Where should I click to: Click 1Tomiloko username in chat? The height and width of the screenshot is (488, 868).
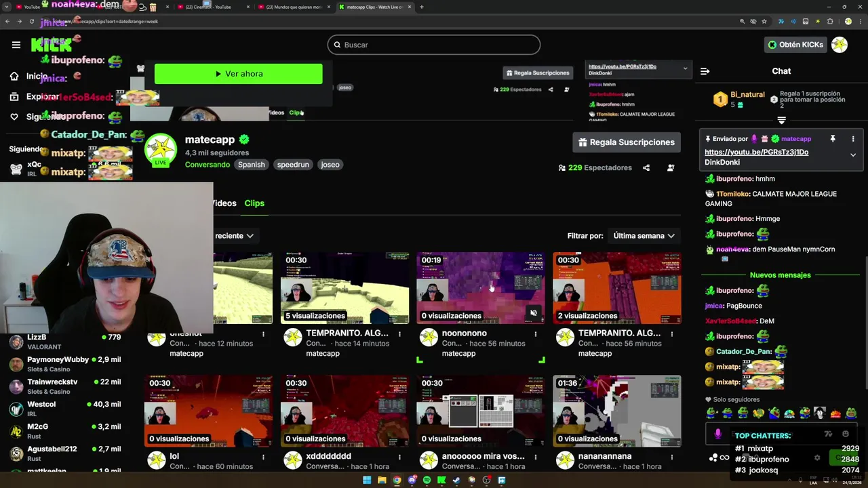(x=732, y=194)
